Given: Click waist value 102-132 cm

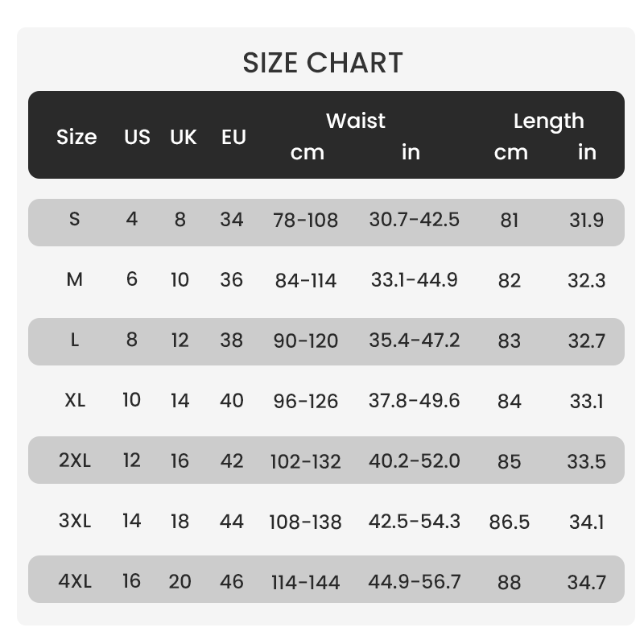Looking at the screenshot, I should pyautogui.click(x=306, y=461).
